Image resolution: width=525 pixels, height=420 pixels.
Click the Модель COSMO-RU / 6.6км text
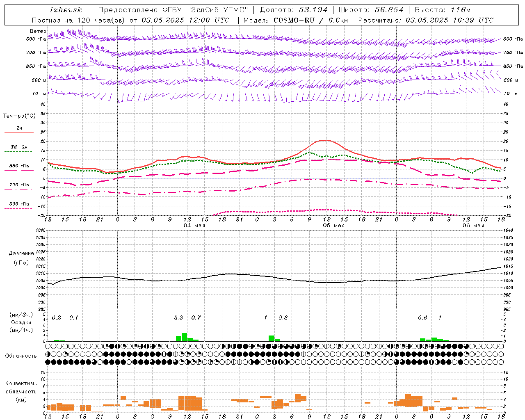click(x=295, y=20)
